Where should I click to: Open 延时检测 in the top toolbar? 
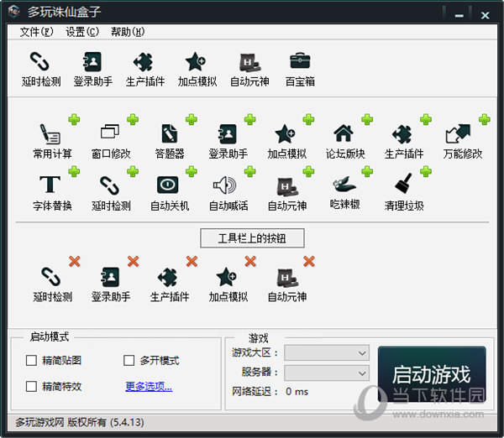pos(41,69)
